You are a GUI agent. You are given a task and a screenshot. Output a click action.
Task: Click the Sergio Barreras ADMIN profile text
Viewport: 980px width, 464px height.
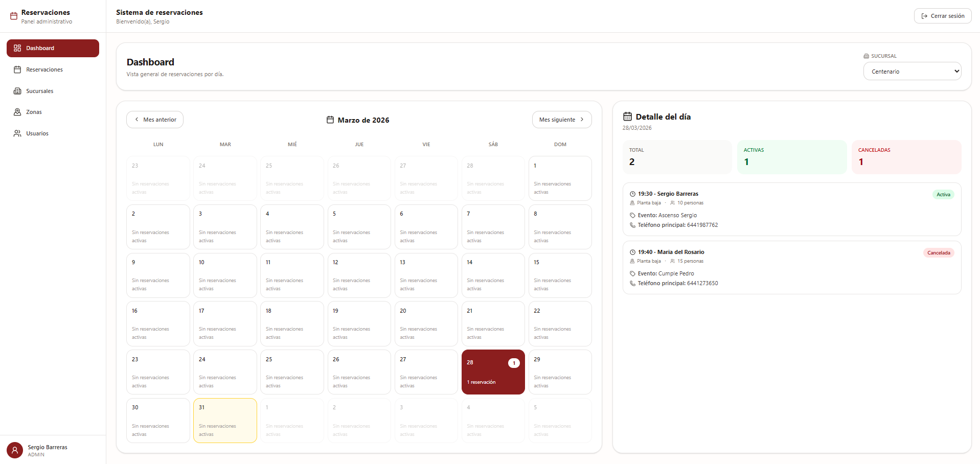[x=48, y=451]
